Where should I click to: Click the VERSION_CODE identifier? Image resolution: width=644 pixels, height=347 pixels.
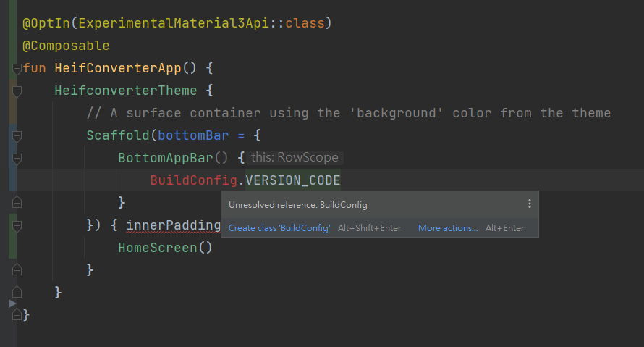[293, 180]
